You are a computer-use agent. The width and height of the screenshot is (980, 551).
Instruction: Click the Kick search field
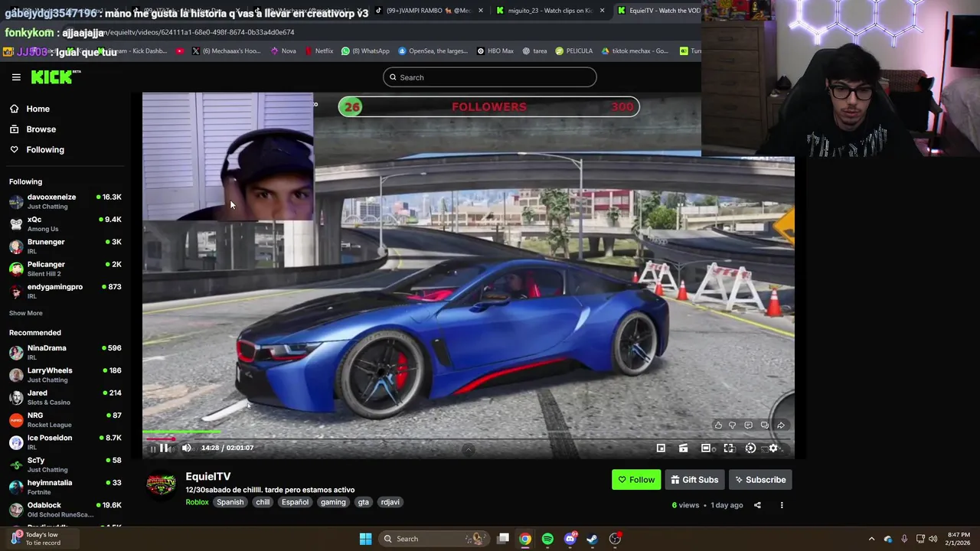(489, 77)
